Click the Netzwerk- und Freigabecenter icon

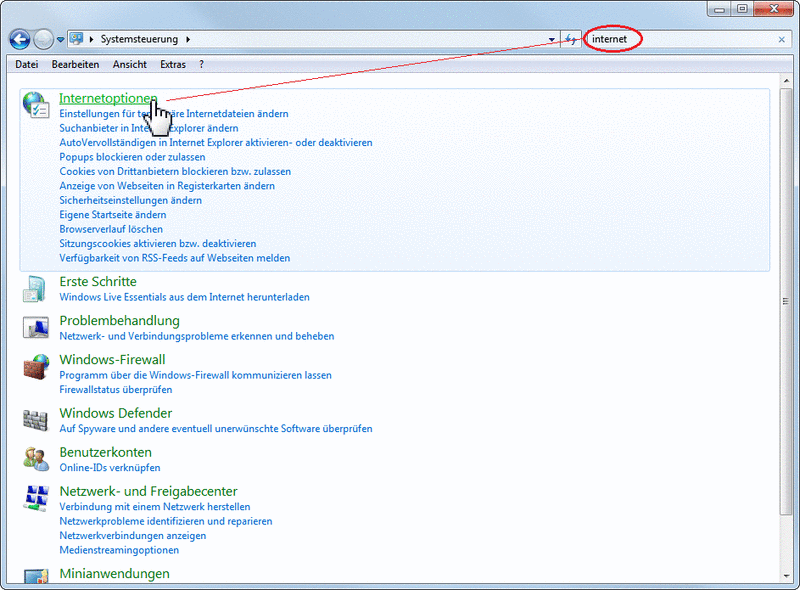click(36, 498)
